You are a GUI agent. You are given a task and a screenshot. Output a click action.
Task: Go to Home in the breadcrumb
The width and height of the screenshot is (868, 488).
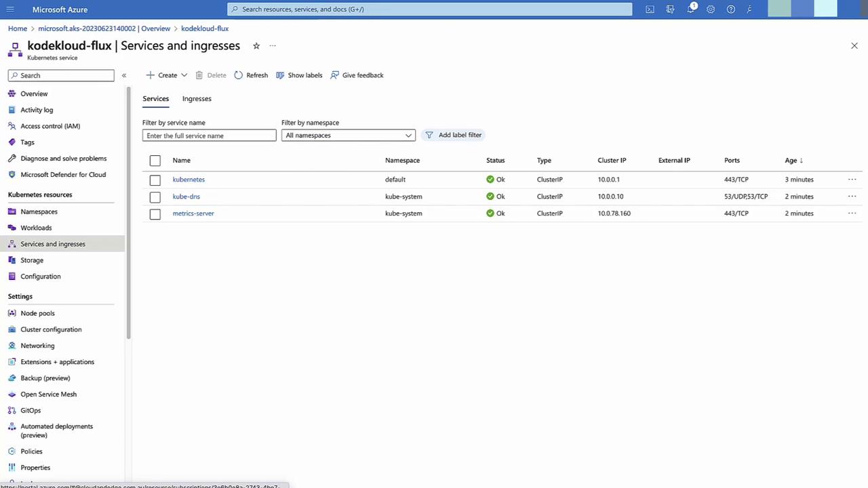18,28
